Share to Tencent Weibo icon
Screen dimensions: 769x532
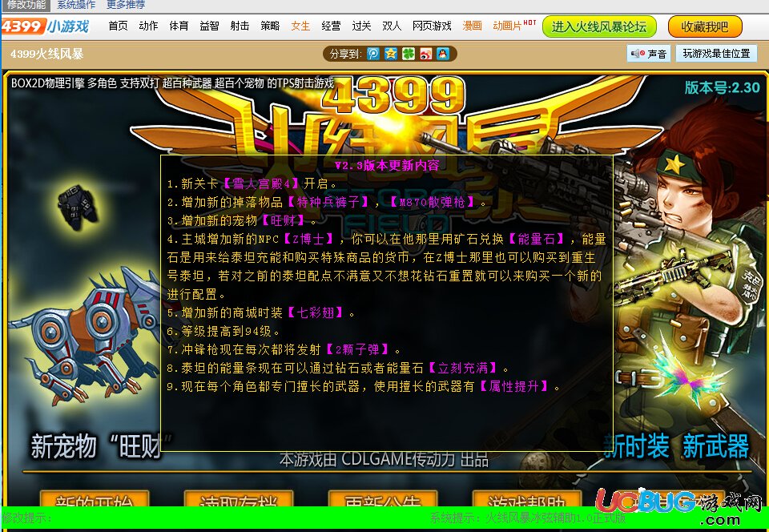tap(373, 54)
